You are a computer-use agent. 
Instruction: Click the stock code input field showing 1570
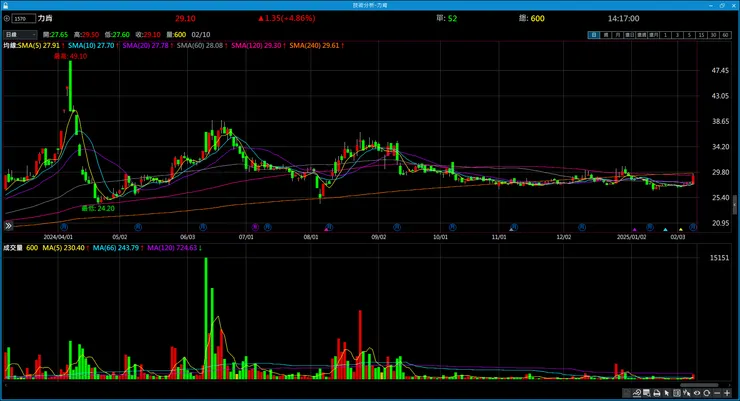pyautogui.click(x=24, y=18)
